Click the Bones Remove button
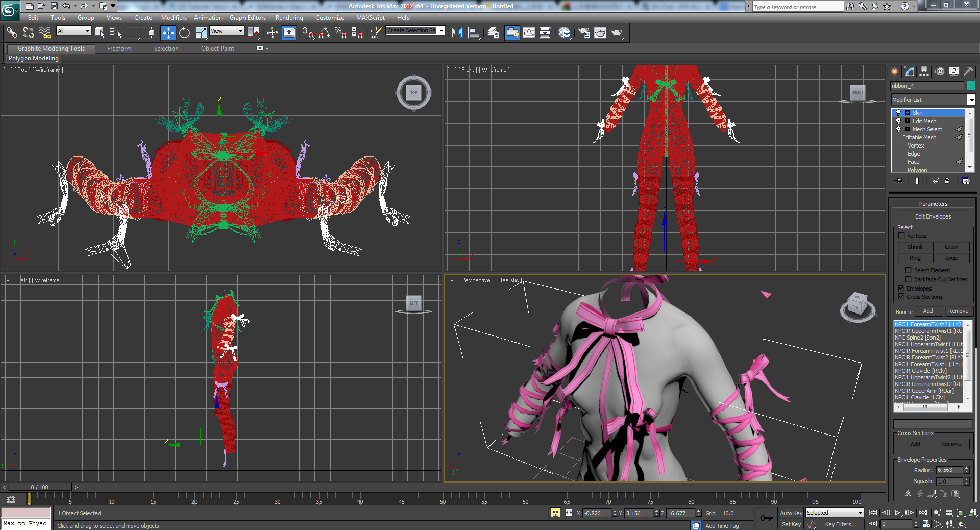 958,311
